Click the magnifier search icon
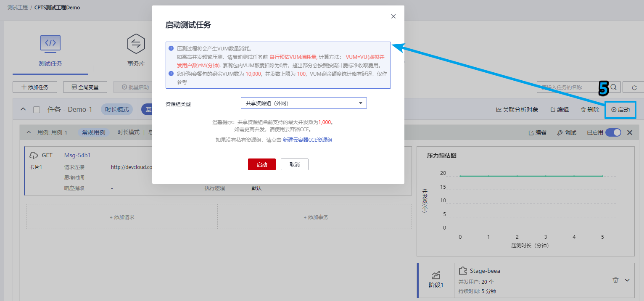The width and height of the screenshot is (644, 301). click(613, 87)
